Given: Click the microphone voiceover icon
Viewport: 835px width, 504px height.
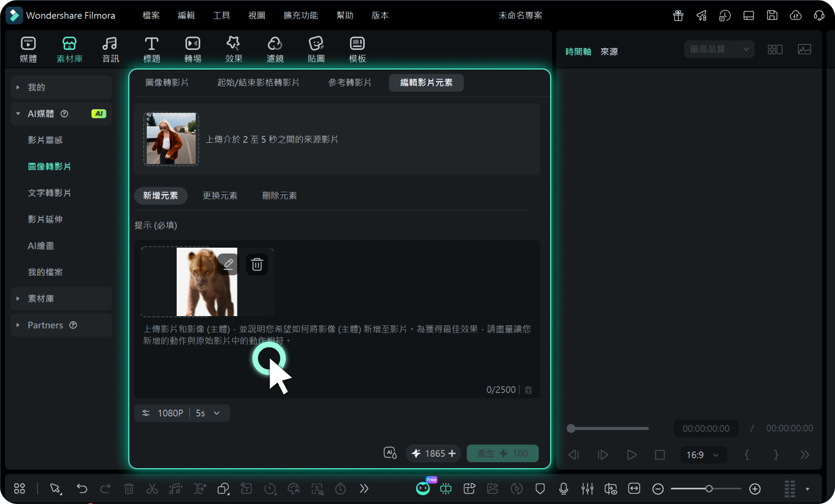Looking at the screenshot, I should [564, 489].
